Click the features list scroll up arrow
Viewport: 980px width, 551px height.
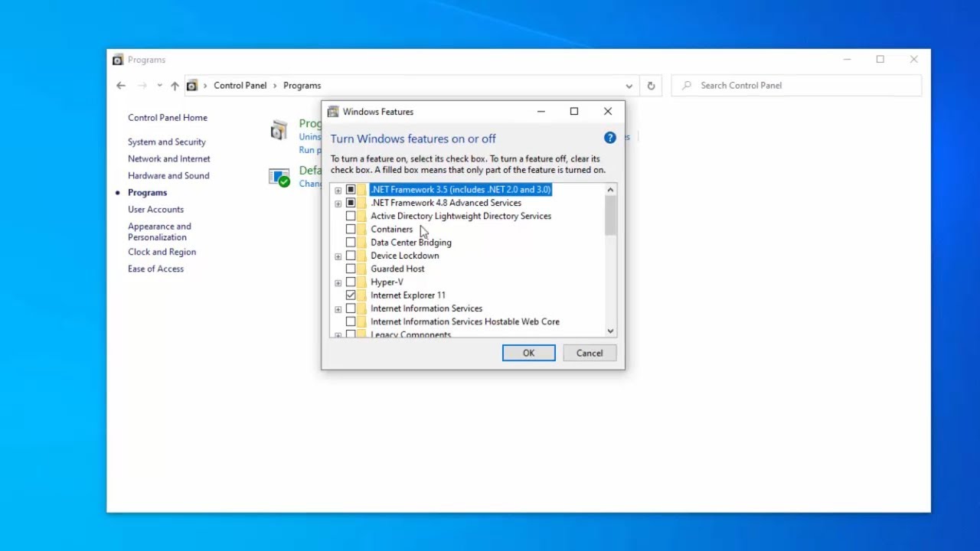coord(610,190)
